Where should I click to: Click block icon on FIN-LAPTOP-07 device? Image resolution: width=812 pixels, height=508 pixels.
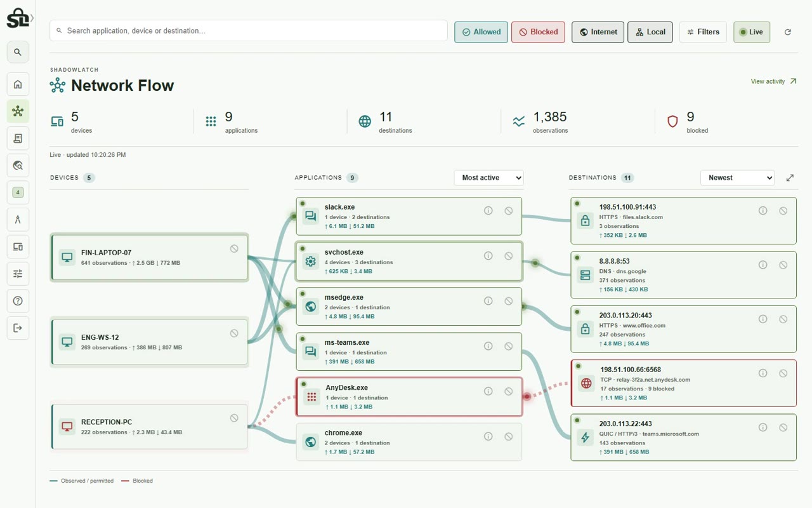click(234, 249)
